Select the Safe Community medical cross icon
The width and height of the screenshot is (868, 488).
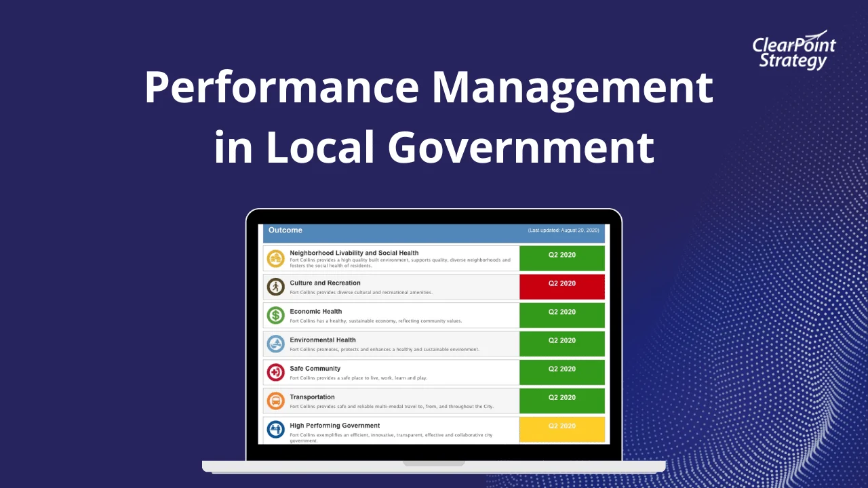point(275,372)
